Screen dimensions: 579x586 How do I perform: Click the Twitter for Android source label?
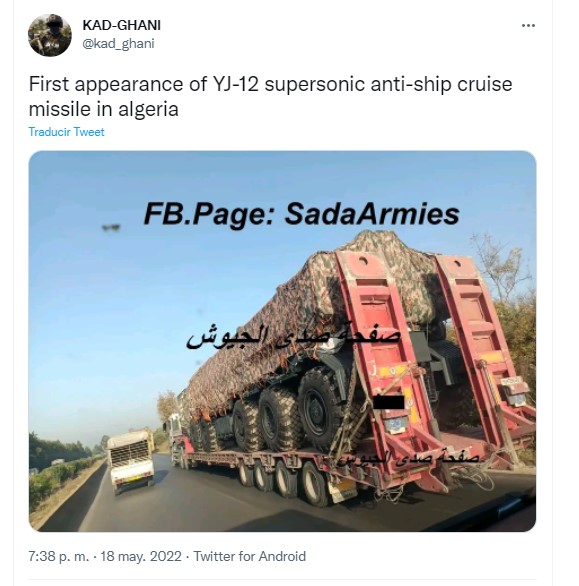click(x=250, y=556)
